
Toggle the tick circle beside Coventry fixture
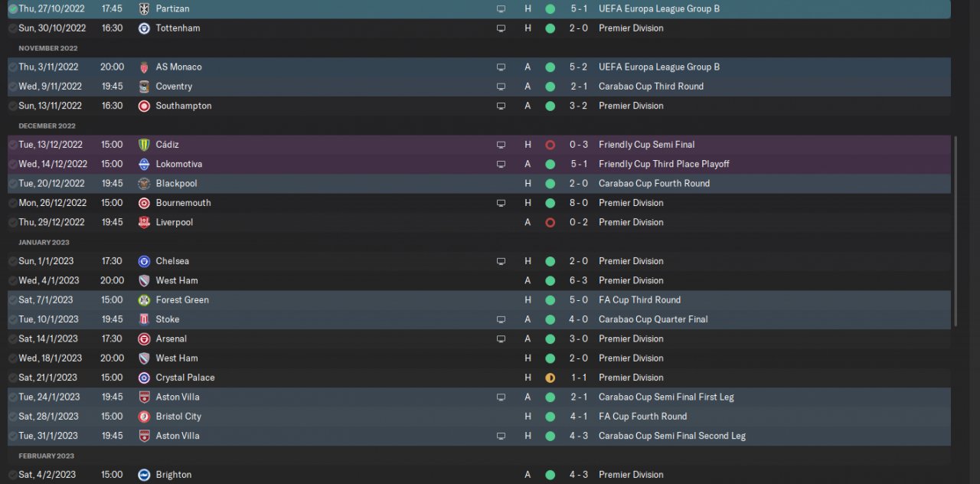coord(12,87)
